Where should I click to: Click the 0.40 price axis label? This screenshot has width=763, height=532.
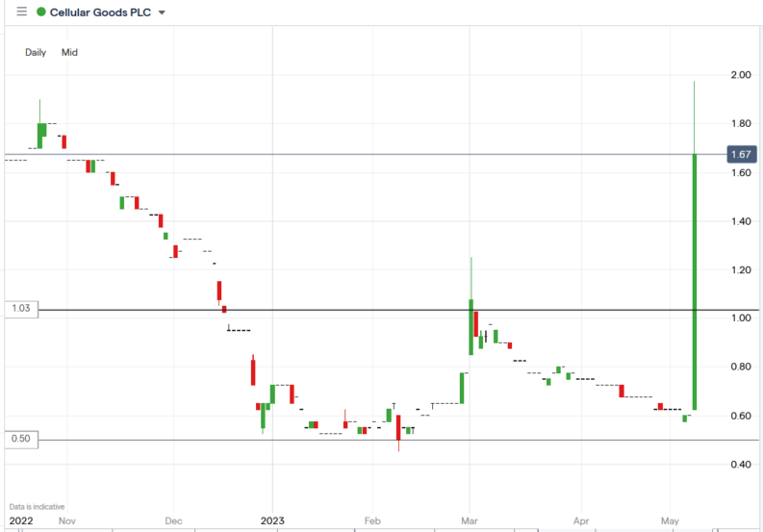click(741, 465)
